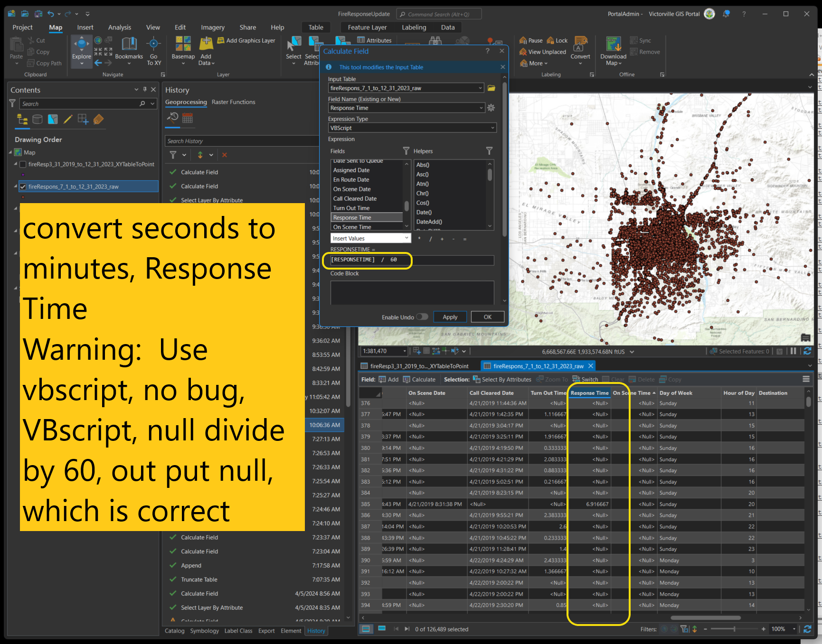
Task: List contents by data source icon
Action: click(38, 119)
